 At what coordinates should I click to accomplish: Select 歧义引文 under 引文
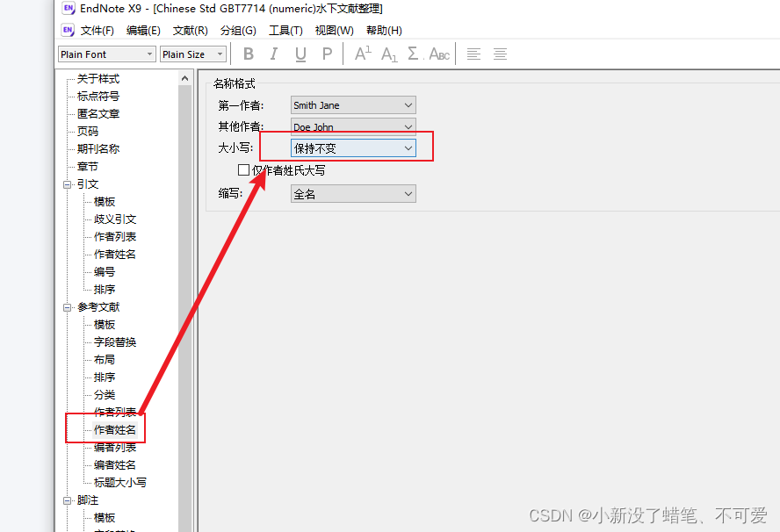[x=115, y=219]
